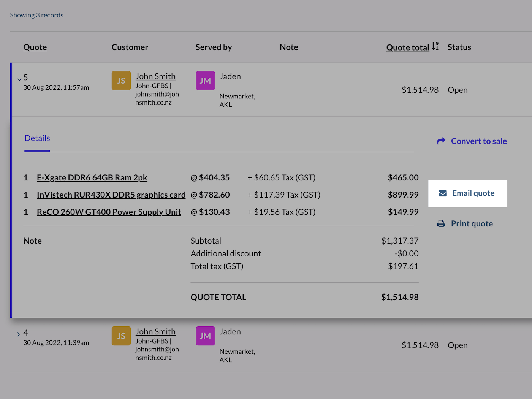Click the Convert to sale arrow icon

(441, 141)
